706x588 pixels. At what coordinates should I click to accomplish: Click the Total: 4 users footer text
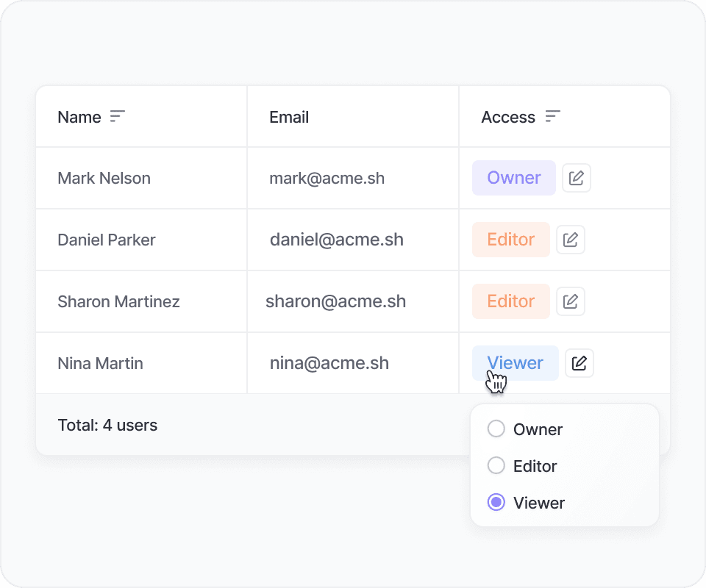107,425
